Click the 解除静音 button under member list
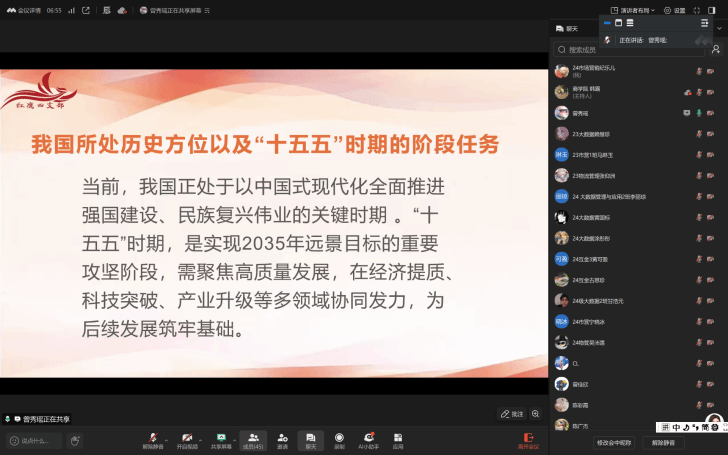This screenshot has height=455, width=728. (x=663, y=442)
